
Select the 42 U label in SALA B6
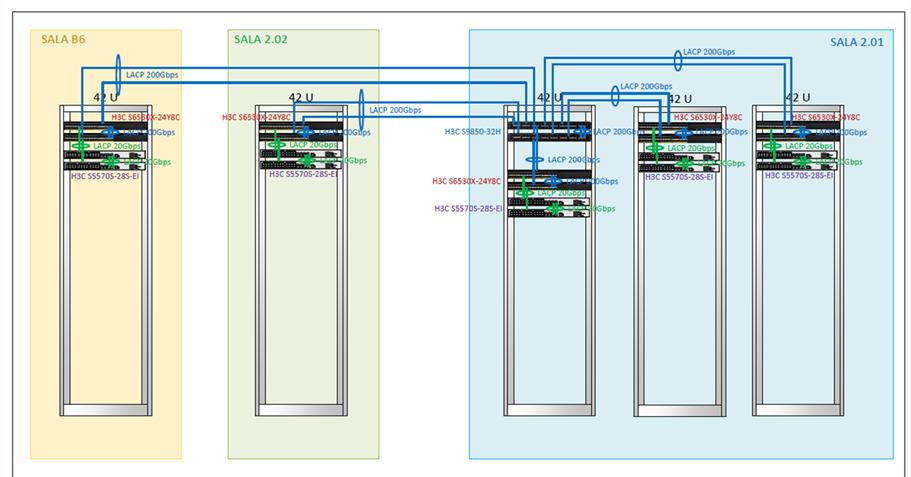coord(105,98)
